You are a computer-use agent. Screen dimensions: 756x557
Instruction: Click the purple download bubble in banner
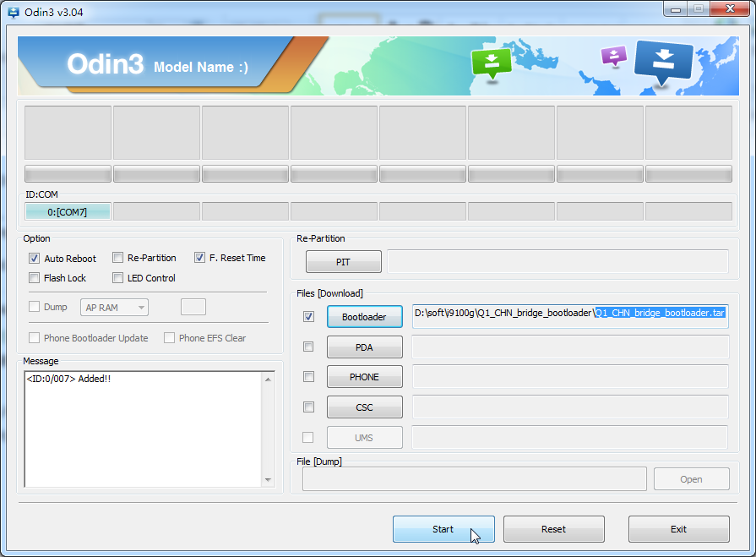614,56
